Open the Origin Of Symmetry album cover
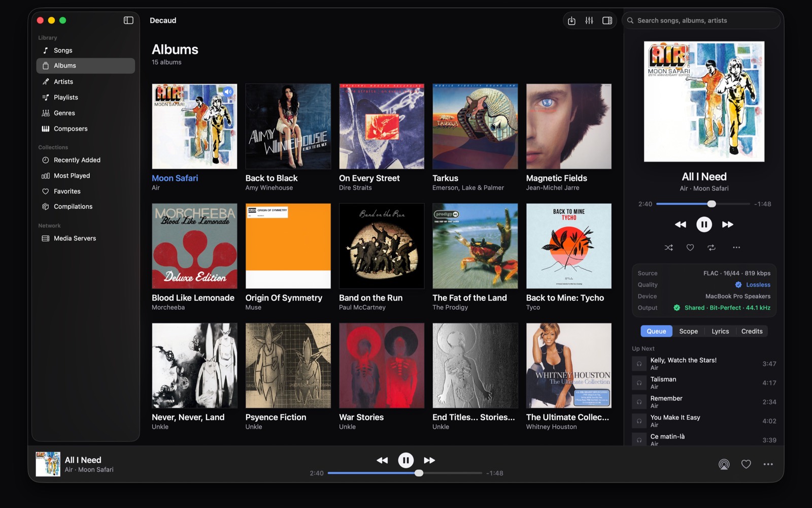 (x=288, y=246)
